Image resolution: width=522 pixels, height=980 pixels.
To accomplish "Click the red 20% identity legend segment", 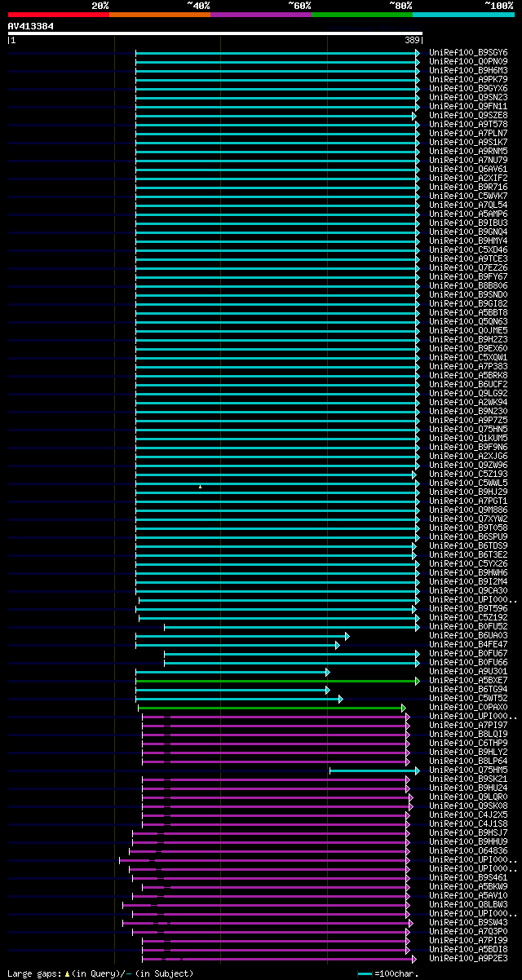I will tap(59, 14).
